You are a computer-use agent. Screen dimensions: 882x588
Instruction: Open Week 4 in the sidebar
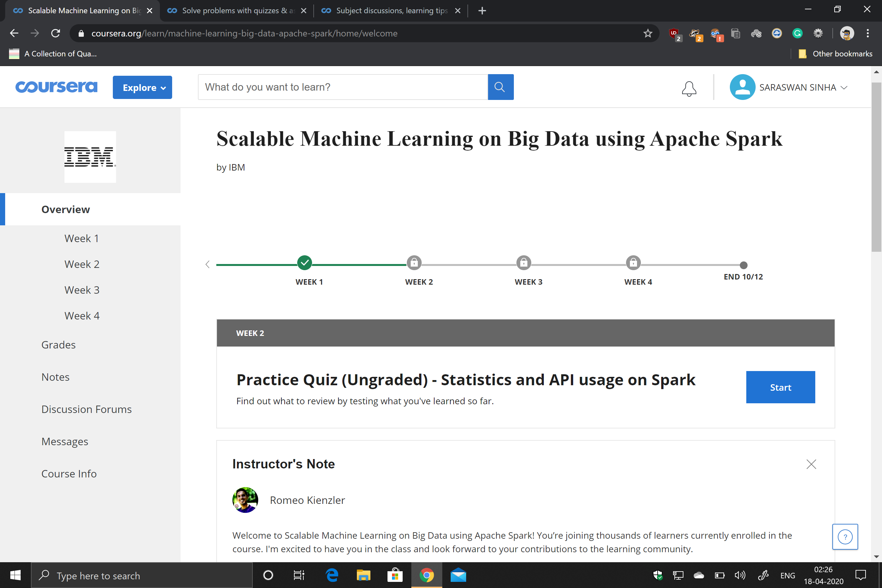coord(82,316)
